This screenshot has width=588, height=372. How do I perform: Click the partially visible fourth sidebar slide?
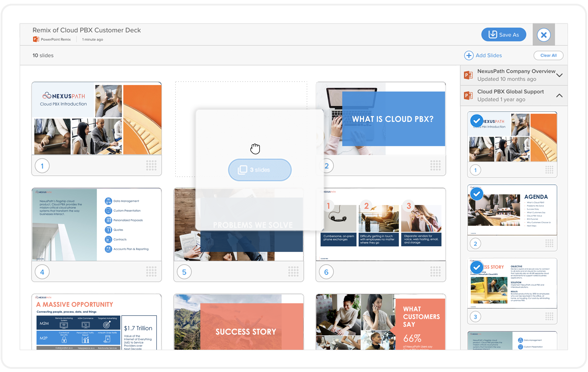512,341
